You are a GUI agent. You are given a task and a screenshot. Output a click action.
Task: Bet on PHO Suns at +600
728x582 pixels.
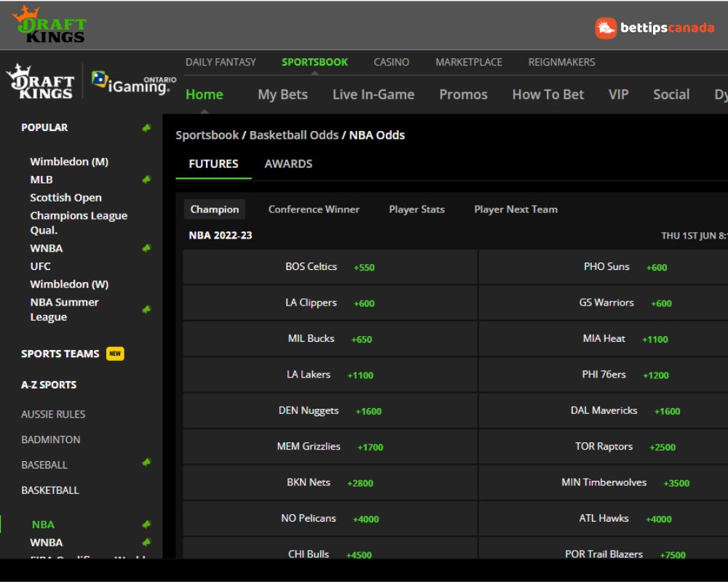coord(604,267)
